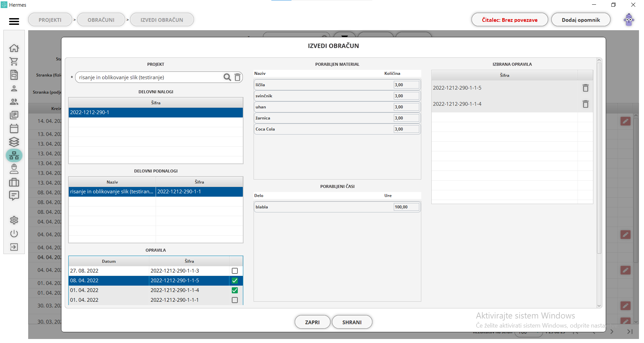Click the power icon in sidebar
This screenshot has height=343, width=644.
tap(14, 234)
